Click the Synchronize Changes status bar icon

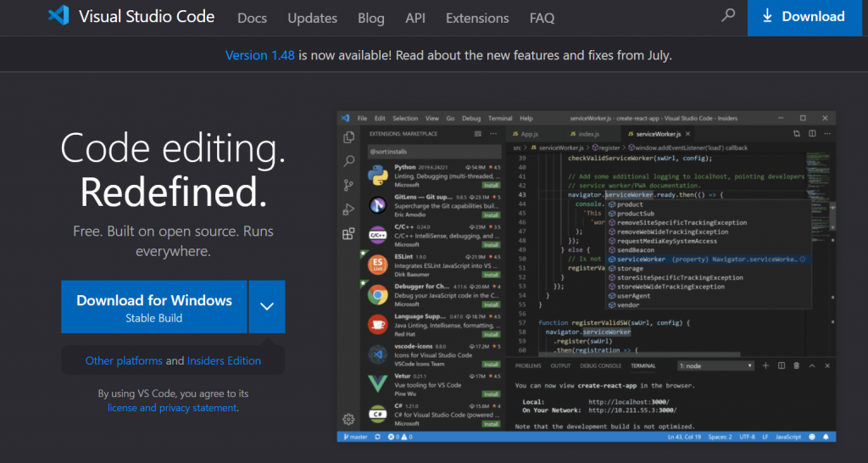click(x=377, y=437)
